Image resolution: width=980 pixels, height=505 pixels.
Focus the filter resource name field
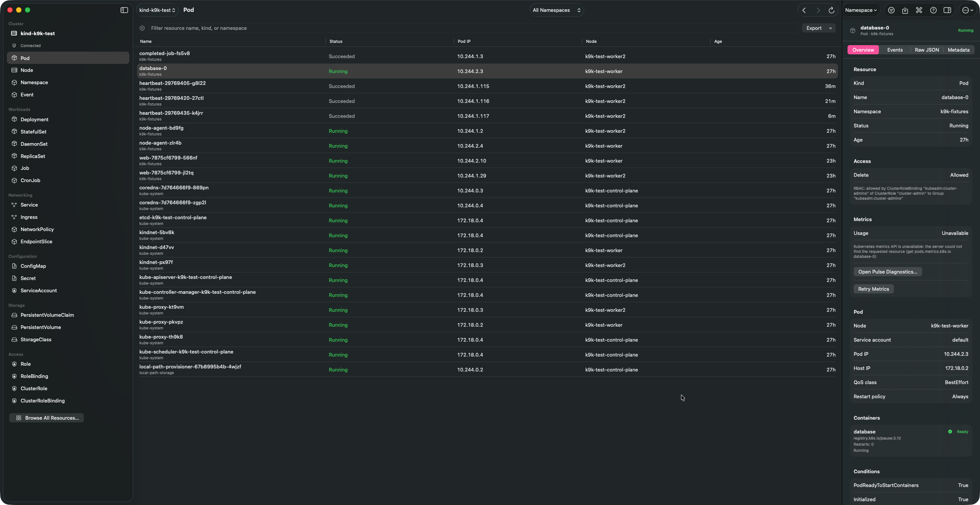tap(473, 28)
